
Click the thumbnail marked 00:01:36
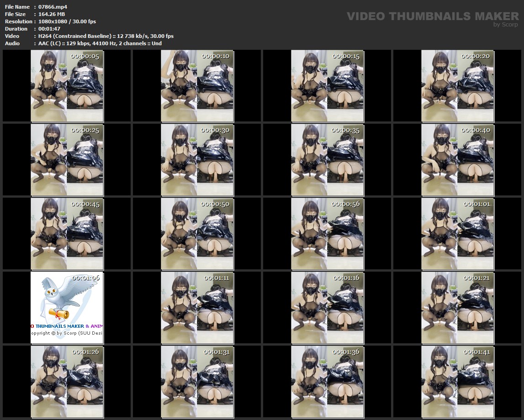(x=328, y=382)
